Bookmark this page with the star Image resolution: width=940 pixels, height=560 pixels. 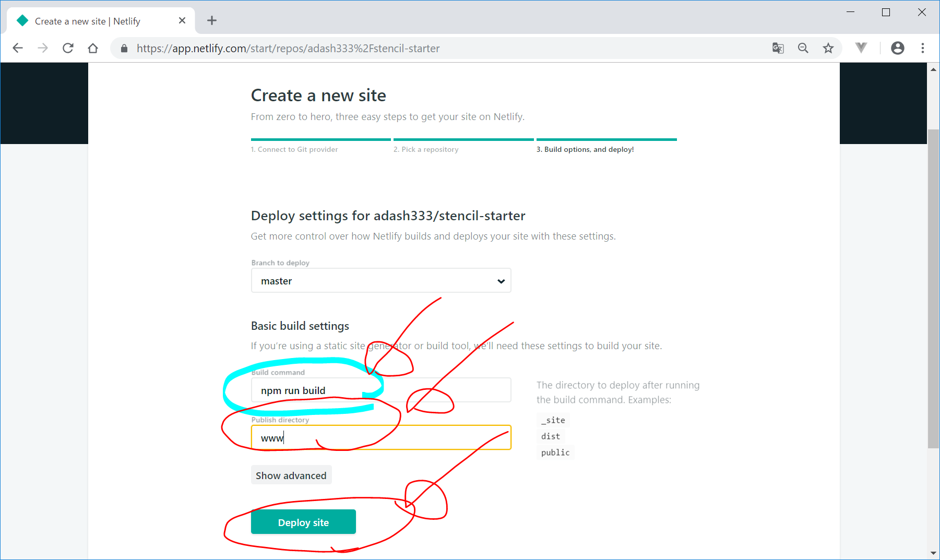coord(828,48)
